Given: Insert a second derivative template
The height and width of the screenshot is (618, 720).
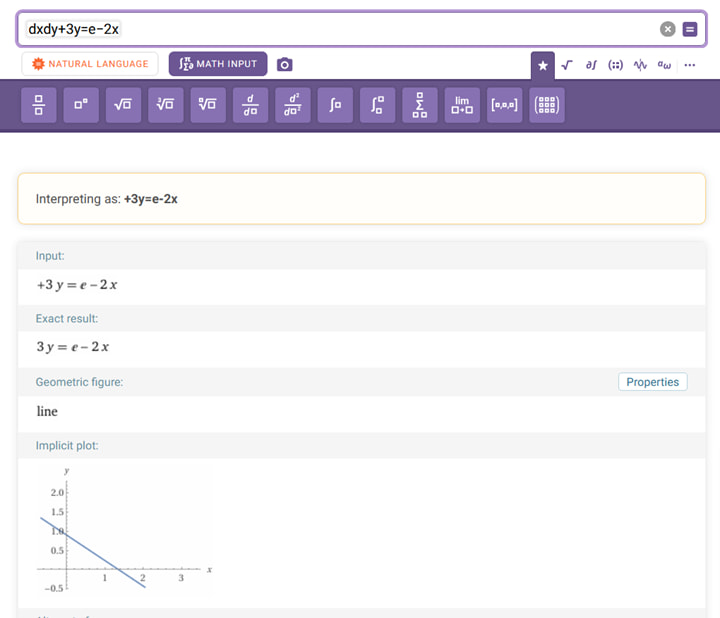Looking at the screenshot, I should tap(292, 105).
